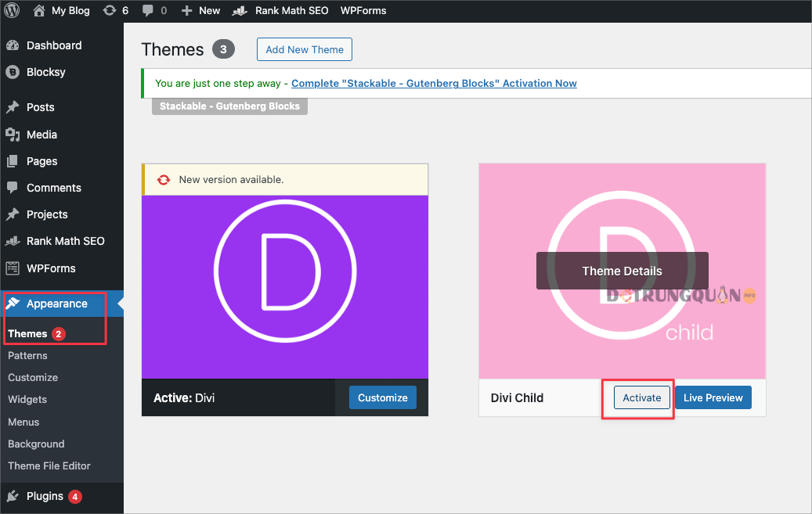
Task: Click the Dashboard gauge icon
Action: tap(13, 45)
